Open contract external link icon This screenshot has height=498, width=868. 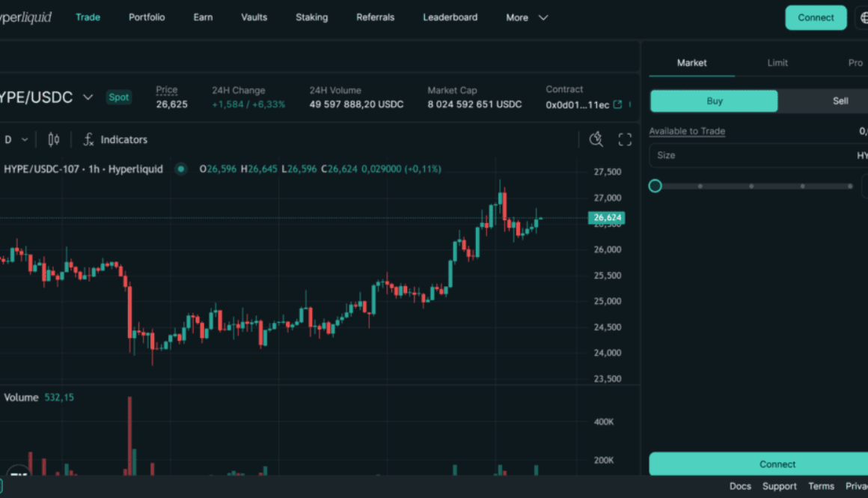click(x=618, y=105)
